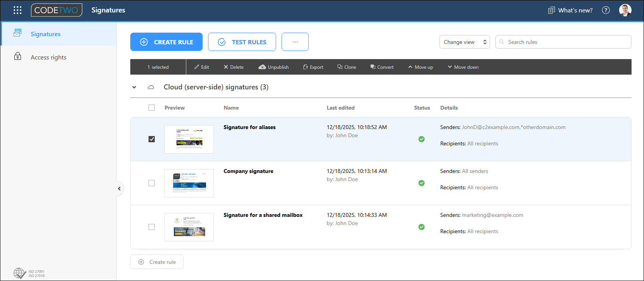Click the Name column header
Viewport: 644px width, 281px height.
(x=231, y=108)
